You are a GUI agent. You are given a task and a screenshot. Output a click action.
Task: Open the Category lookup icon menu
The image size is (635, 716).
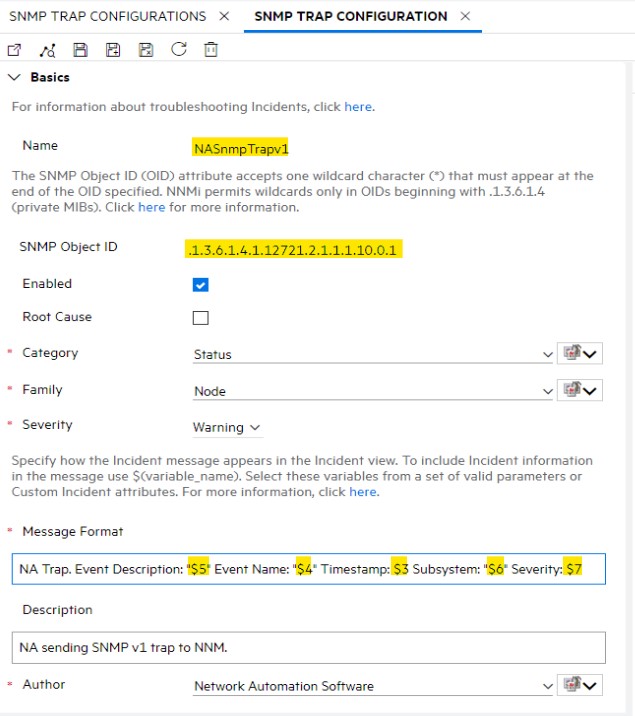point(582,354)
